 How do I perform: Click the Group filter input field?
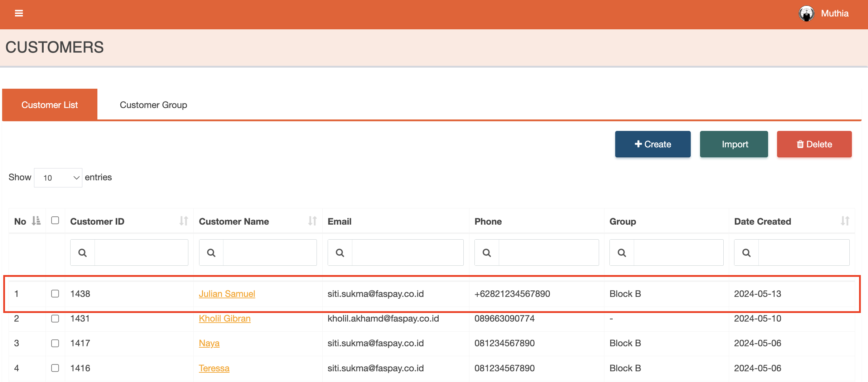coord(678,253)
